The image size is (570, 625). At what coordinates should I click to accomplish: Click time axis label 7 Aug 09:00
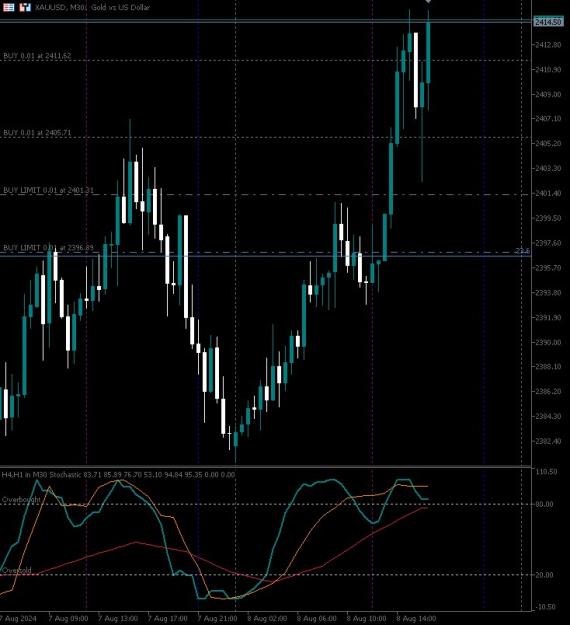pos(68,619)
